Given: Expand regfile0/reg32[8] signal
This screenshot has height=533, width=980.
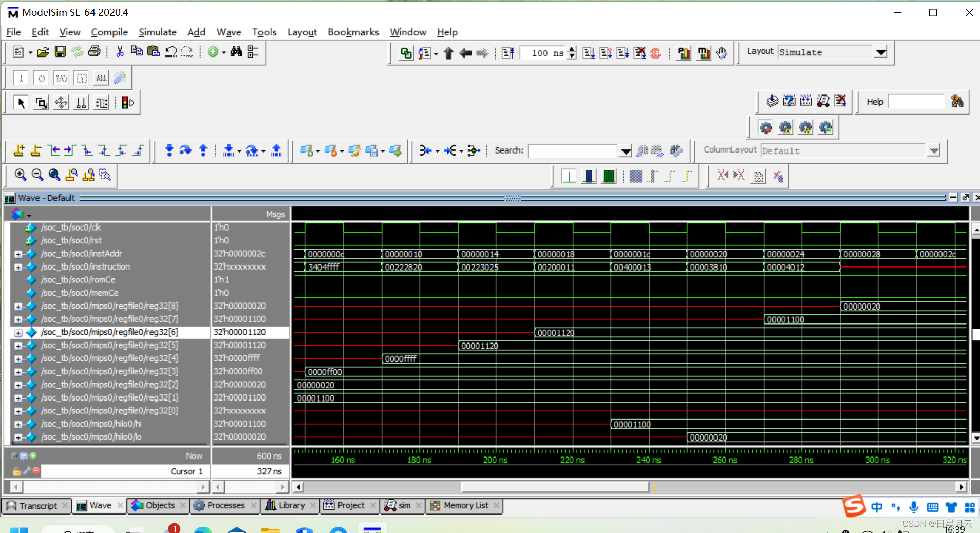Looking at the screenshot, I should coord(18,307).
